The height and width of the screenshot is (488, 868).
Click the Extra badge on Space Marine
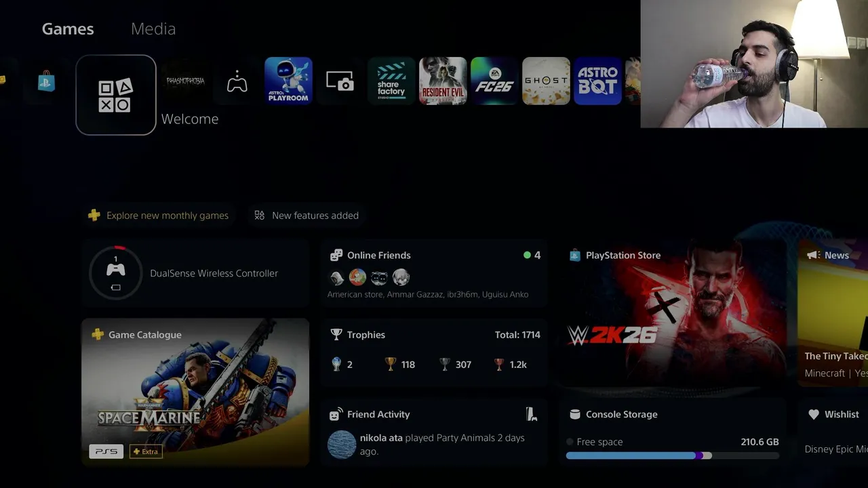click(146, 451)
